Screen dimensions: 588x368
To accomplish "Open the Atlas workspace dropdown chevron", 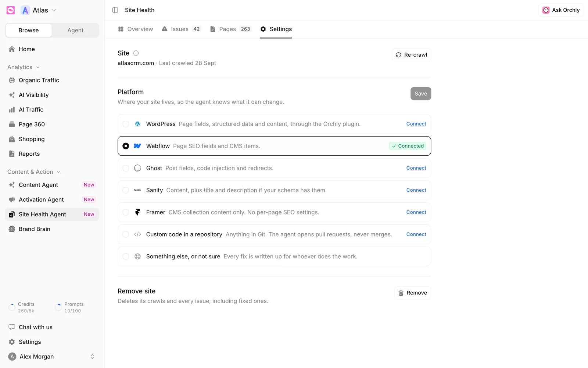I will (54, 10).
